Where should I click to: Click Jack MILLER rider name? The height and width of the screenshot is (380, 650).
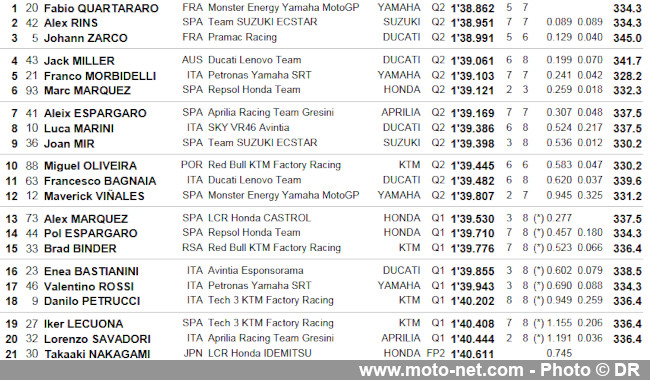(x=79, y=61)
